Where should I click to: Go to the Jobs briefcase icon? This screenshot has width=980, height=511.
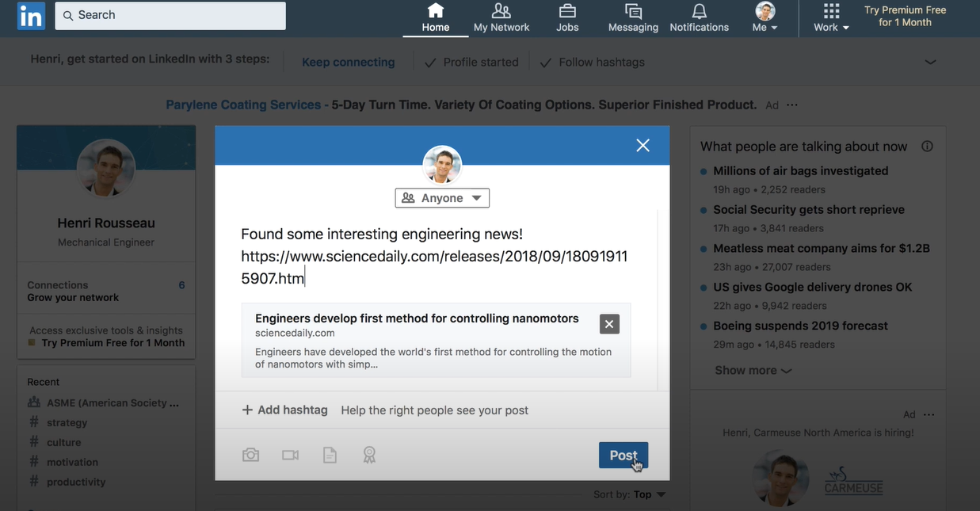coord(567,17)
